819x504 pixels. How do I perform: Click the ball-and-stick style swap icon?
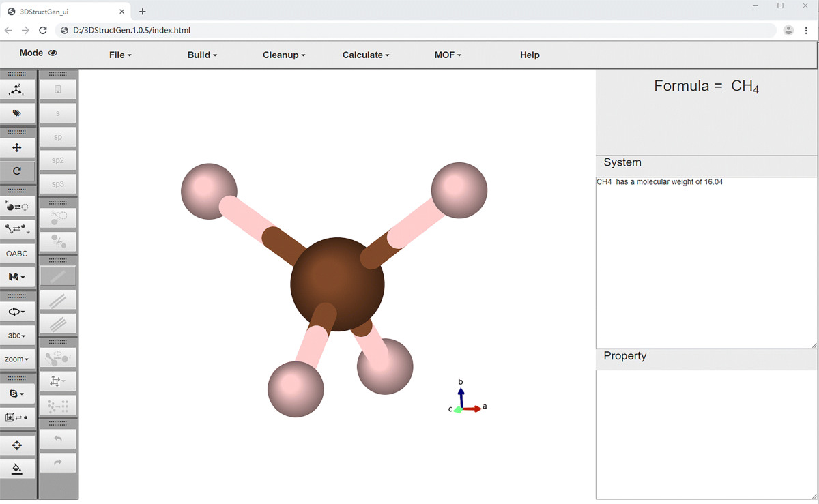point(17,229)
